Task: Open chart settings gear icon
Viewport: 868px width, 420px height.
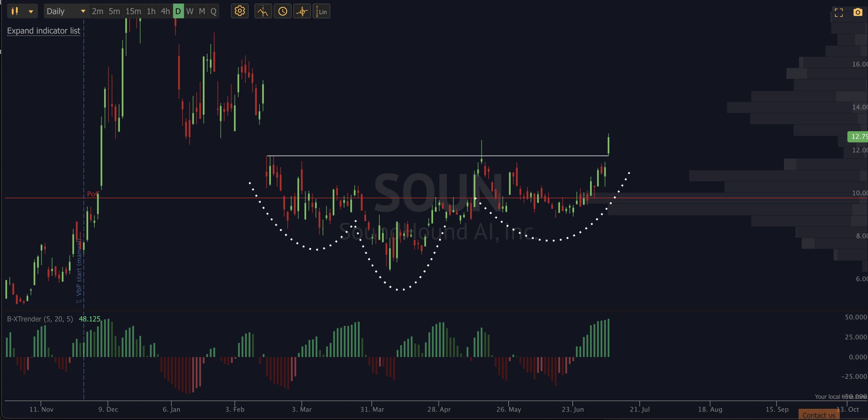Action: [239, 11]
